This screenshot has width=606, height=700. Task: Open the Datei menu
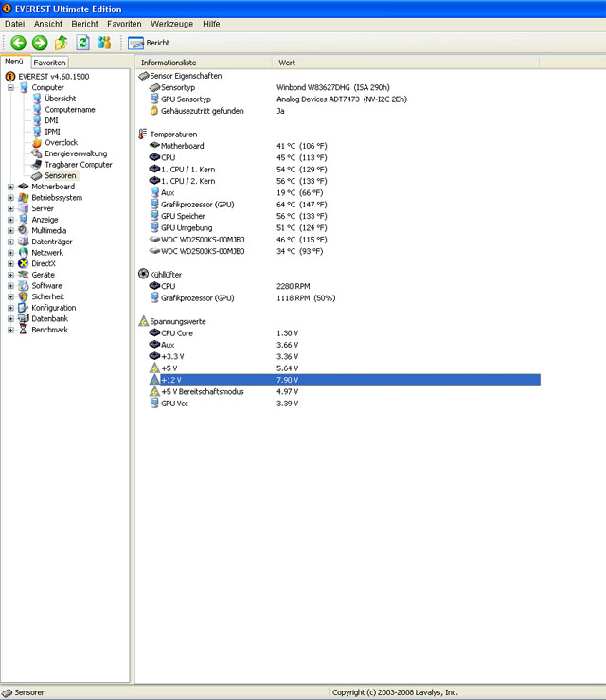click(x=15, y=24)
